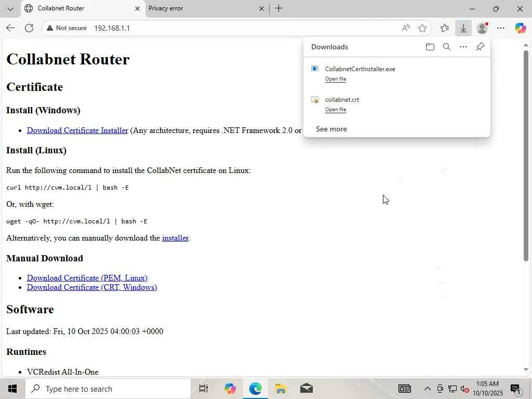Toggle the Downloads toolbar button

pyautogui.click(x=463, y=28)
